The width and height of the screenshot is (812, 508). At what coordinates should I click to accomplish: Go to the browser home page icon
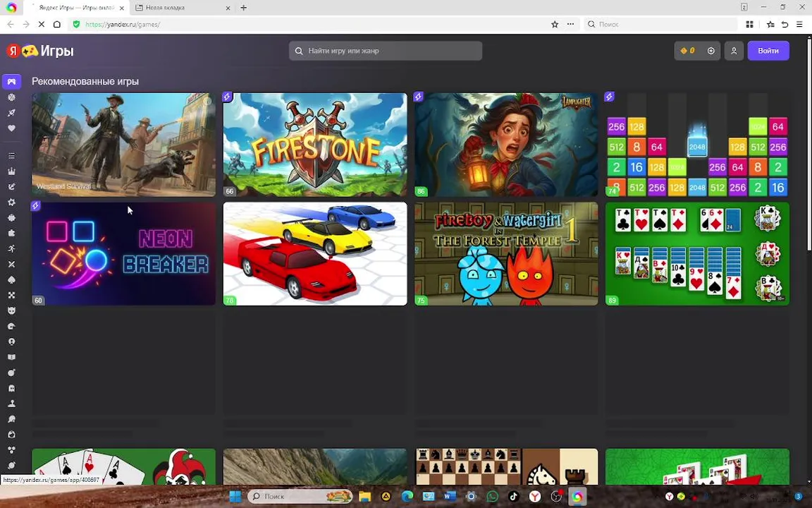pos(57,25)
